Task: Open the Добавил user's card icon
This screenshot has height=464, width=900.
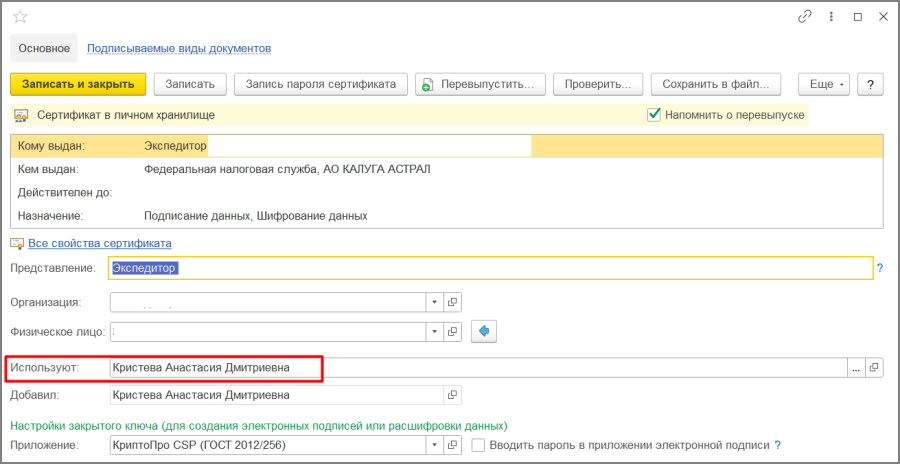Action: (452, 395)
